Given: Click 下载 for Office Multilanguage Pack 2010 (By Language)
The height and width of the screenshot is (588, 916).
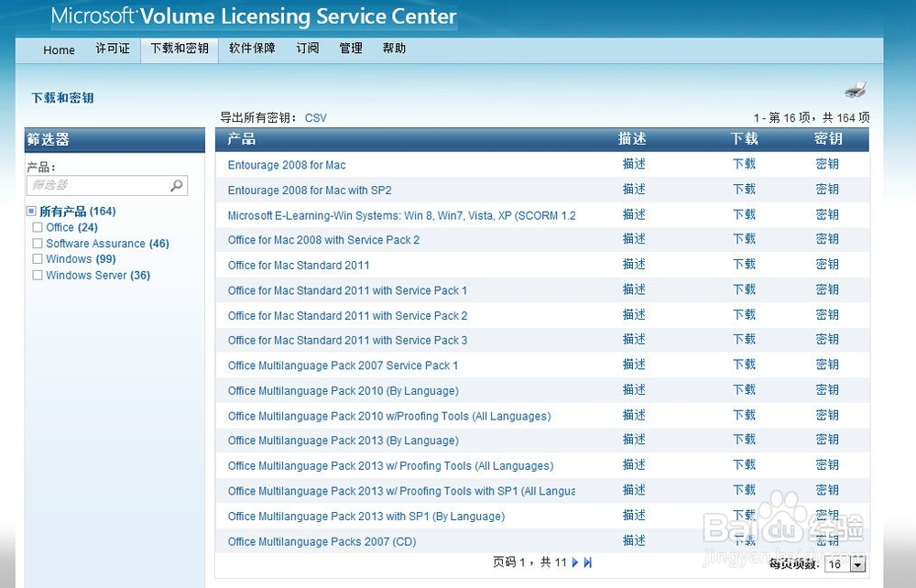Looking at the screenshot, I should [744, 389].
